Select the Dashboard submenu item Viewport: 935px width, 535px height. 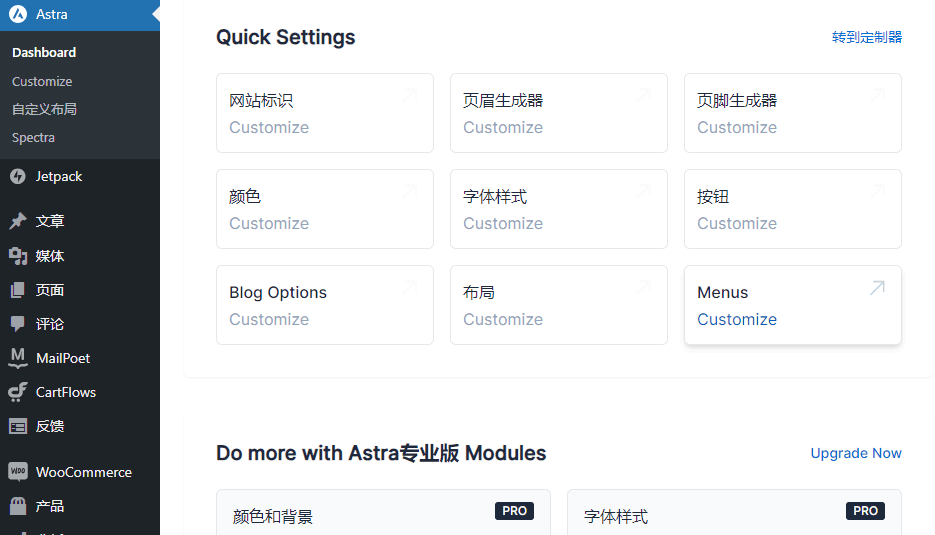click(x=44, y=52)
